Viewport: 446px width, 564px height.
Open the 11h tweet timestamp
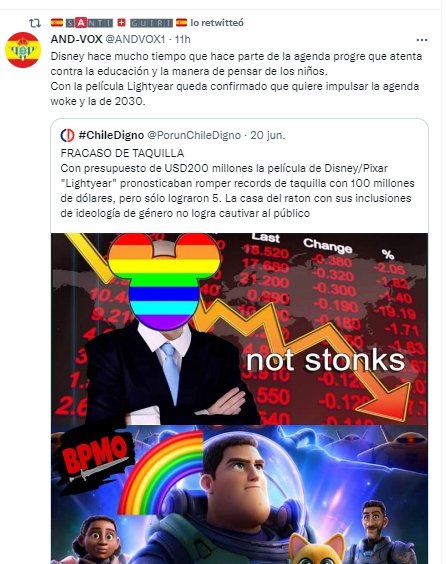[182, 39]
